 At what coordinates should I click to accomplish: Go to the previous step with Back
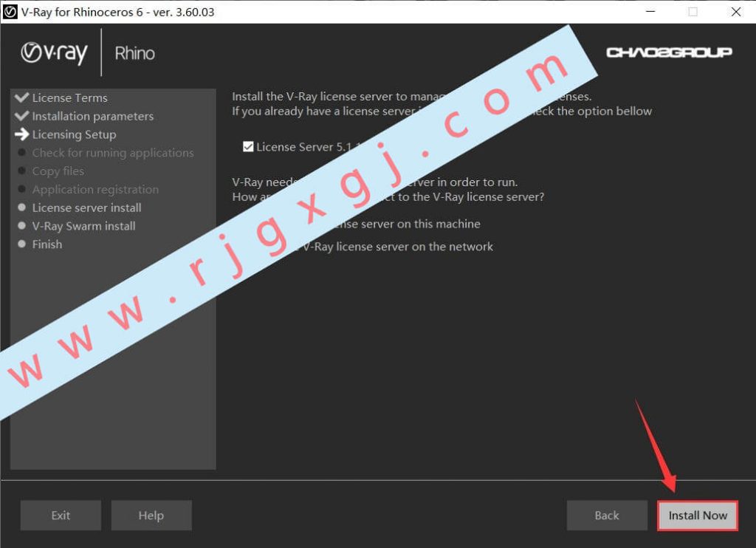(x=607, y=516)
